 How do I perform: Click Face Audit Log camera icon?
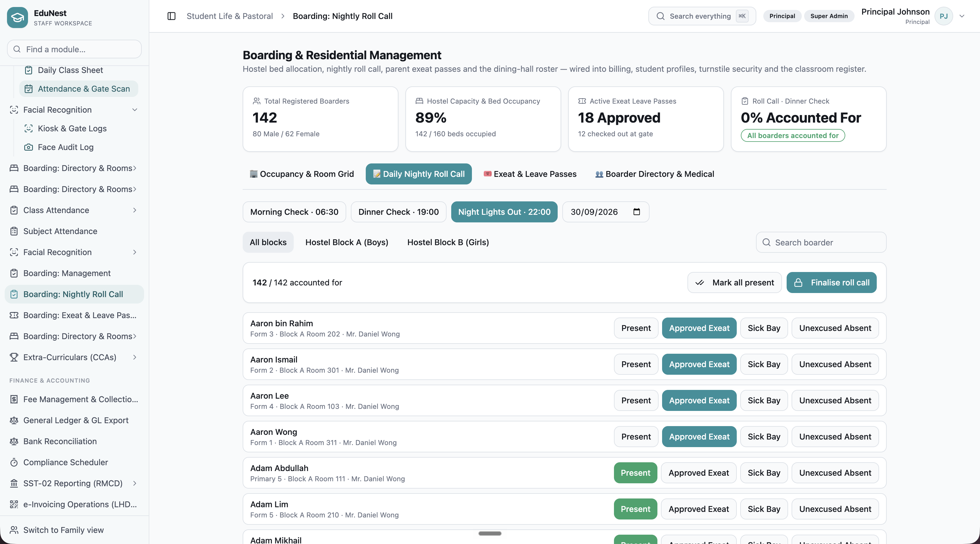29,147
